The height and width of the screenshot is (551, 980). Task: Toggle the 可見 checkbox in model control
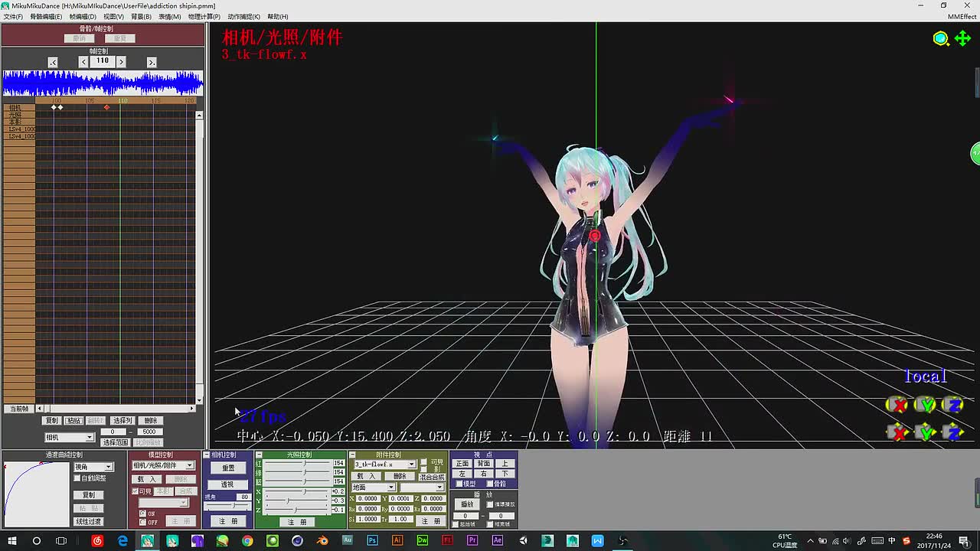[x=136, y=491]
